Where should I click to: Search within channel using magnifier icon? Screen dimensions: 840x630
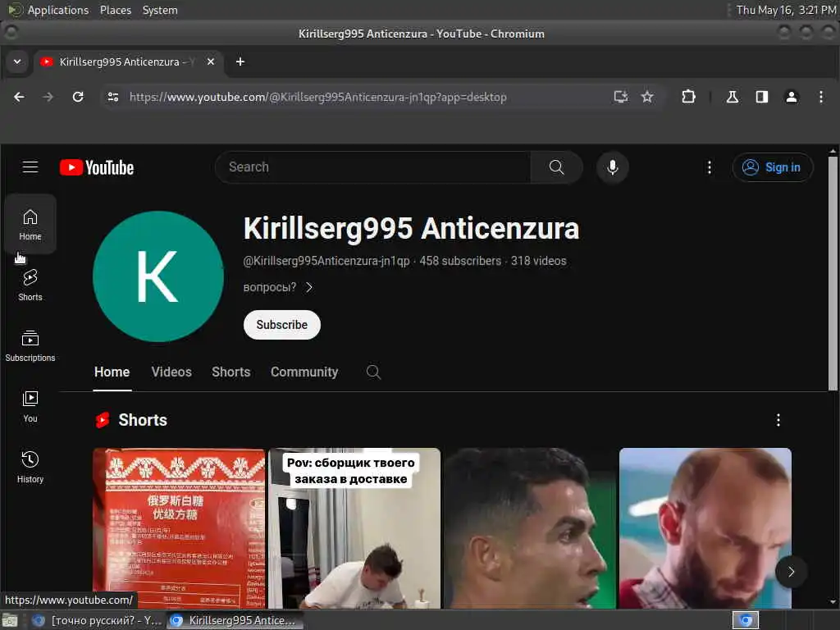(x=373, y=372)
